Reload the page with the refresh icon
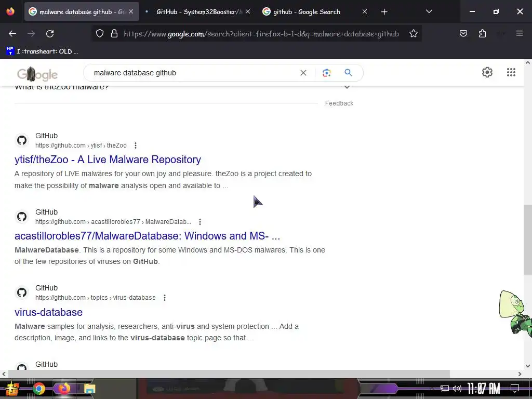 pos(50,34)
